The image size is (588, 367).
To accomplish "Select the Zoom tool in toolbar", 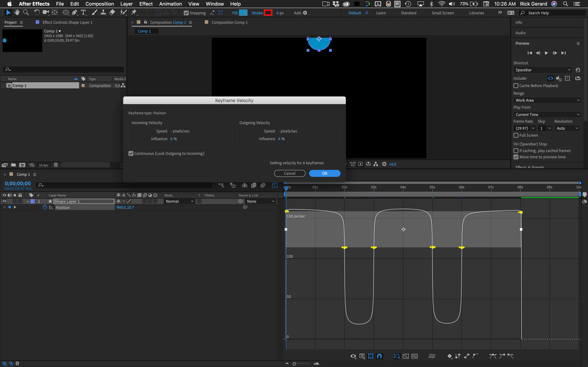I will [x=26, y=12].
